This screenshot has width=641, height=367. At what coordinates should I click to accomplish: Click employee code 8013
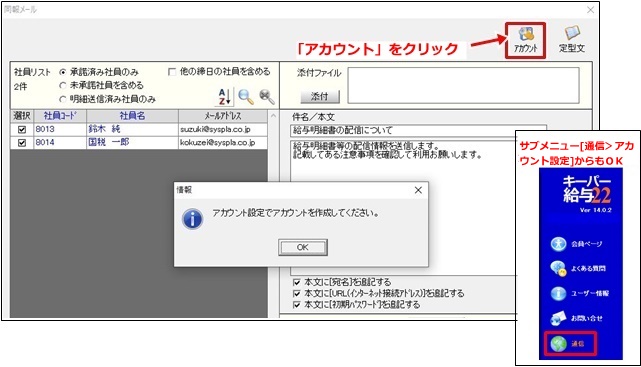pos(60,129)
